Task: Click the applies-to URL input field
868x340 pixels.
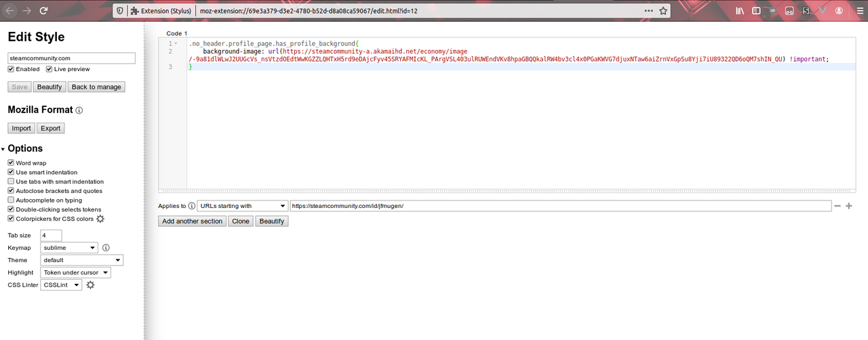Action: click(560, 206)
